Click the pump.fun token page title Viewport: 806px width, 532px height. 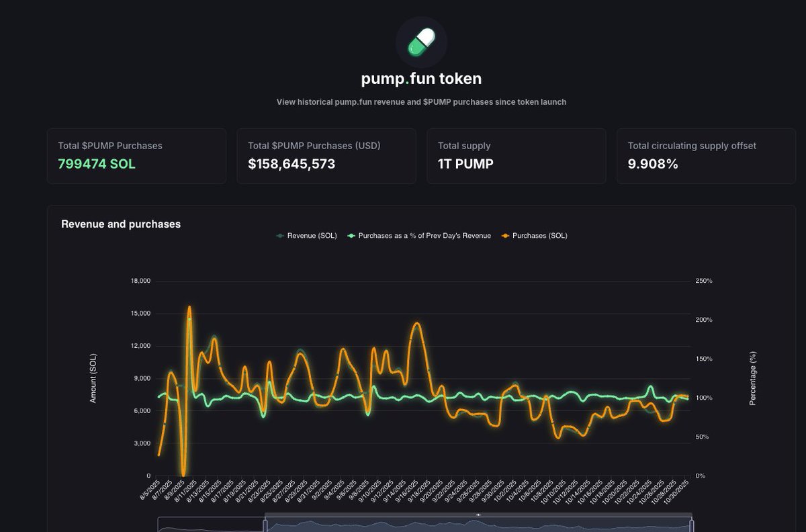coord(420,78)
